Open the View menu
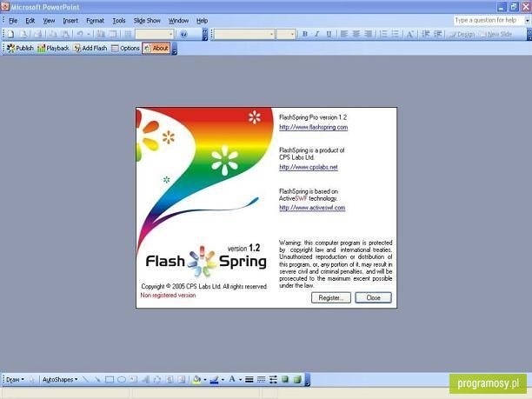 (x=49, y=21)
